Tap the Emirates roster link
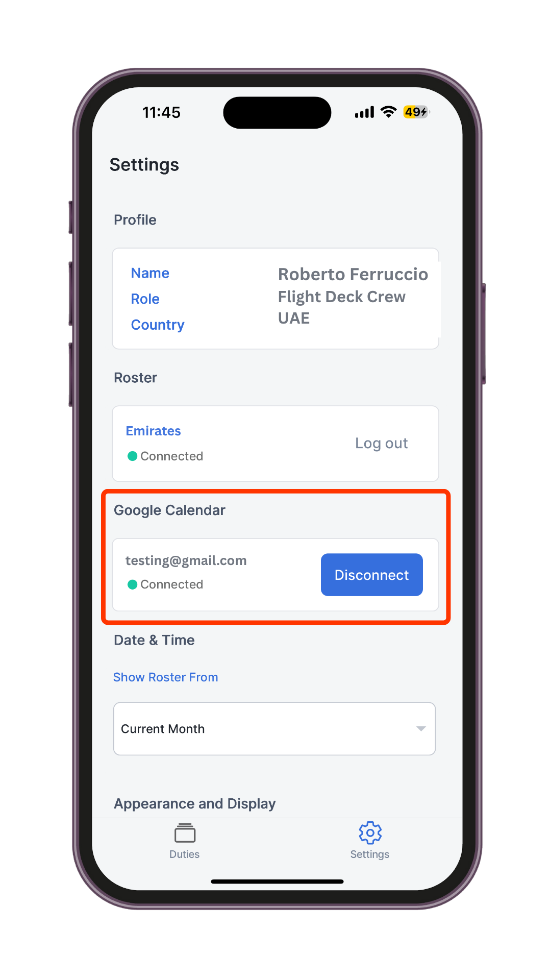The image size is (551, 980). tap(153, 431)
